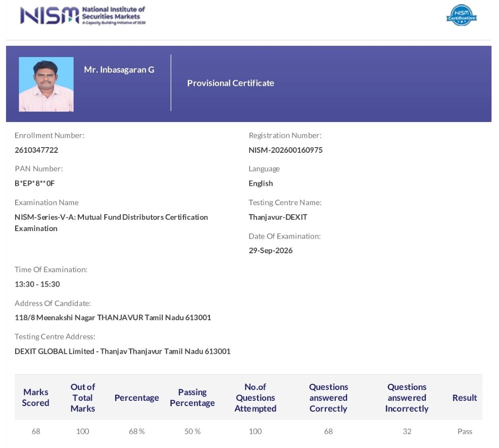
Task: Click the Questions answered Incorrectly header
Action: (407, 398)
